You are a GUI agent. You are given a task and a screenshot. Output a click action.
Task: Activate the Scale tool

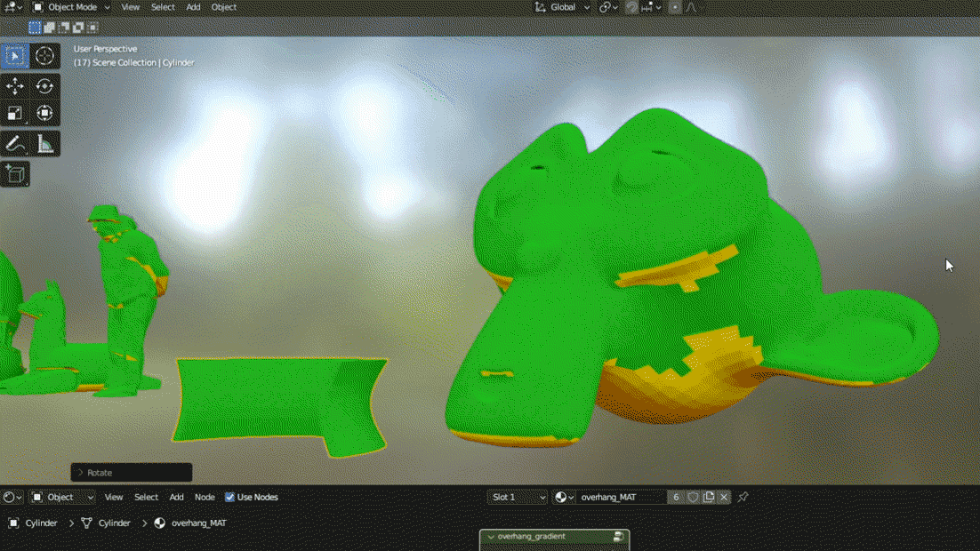point(15,113)
